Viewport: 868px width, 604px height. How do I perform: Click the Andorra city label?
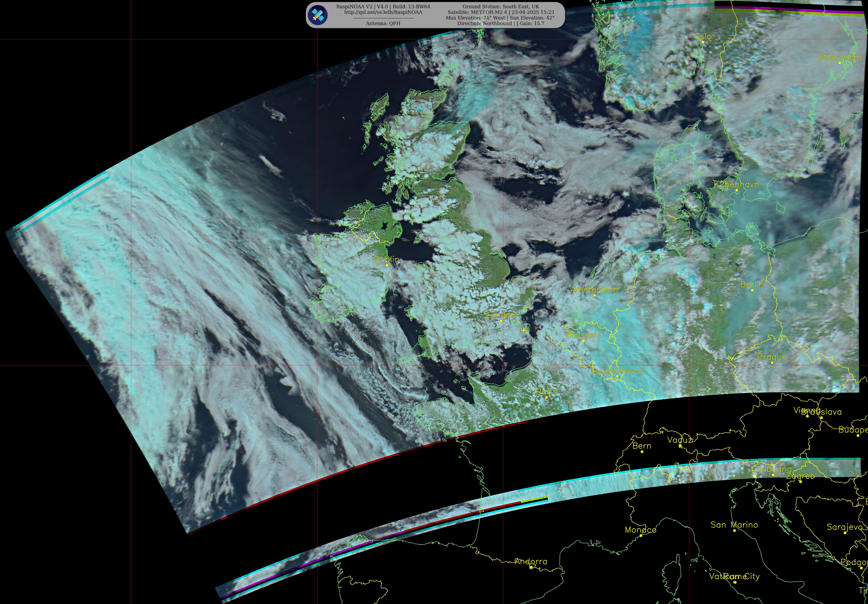tap(531, 562)
